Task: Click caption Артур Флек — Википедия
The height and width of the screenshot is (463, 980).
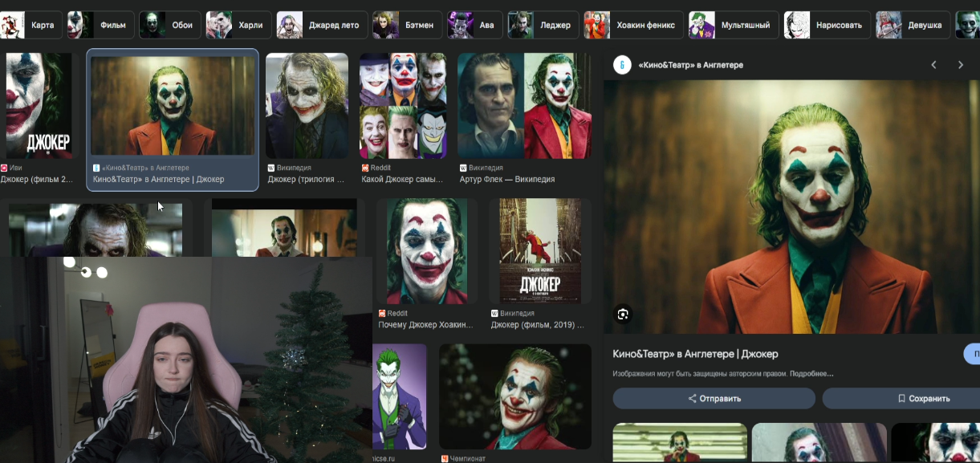Action: [x=507, y=180]
